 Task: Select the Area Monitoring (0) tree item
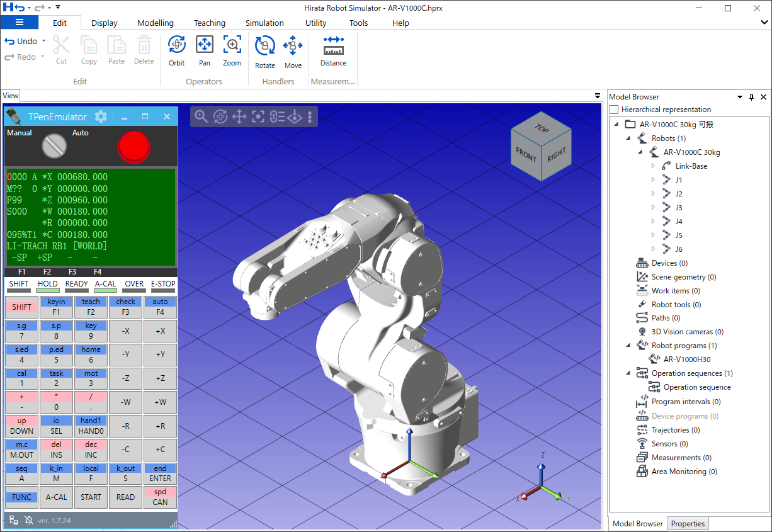click(x=684, y=472)
